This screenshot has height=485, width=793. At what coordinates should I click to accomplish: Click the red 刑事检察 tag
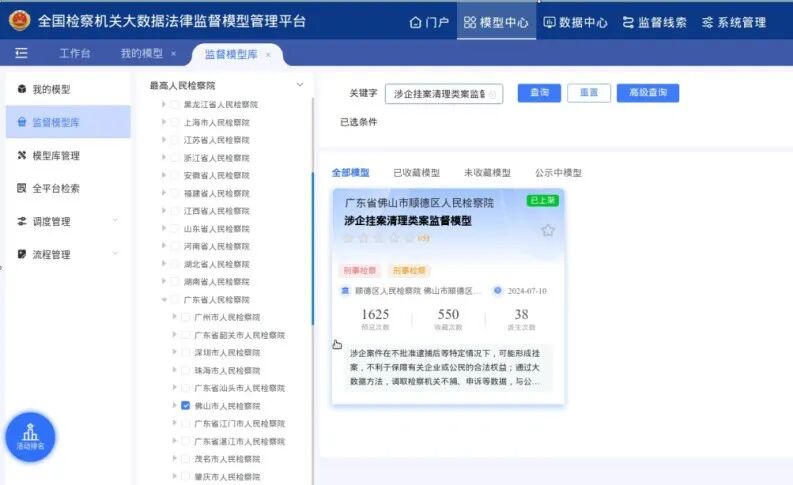360,271
